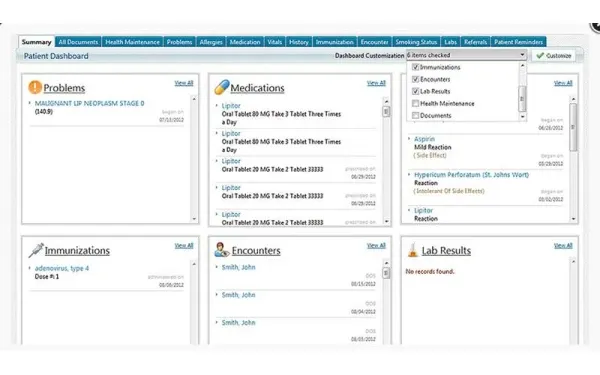
Task: Click View All in Immunizations panel
Action: coord(184,245)
